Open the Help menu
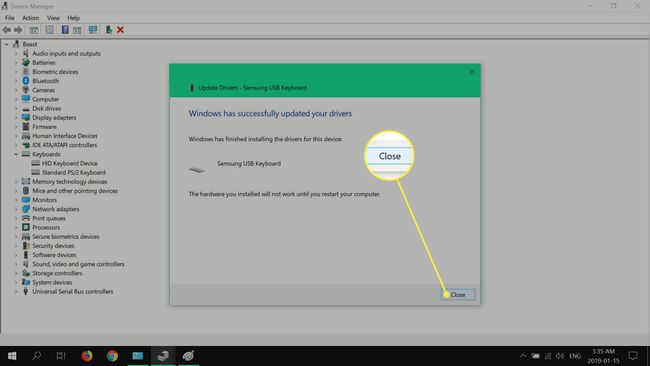This screenshot has width=650, height=366. click(73, 18)
